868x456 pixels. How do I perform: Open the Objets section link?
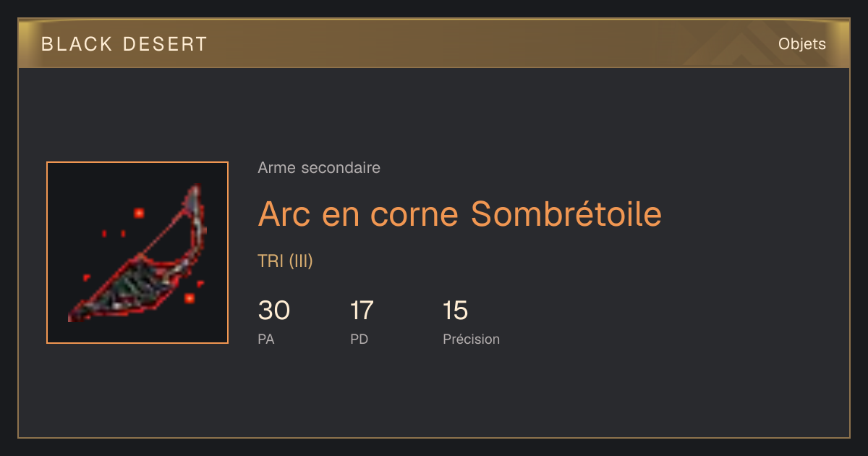(x=801, y=43)
